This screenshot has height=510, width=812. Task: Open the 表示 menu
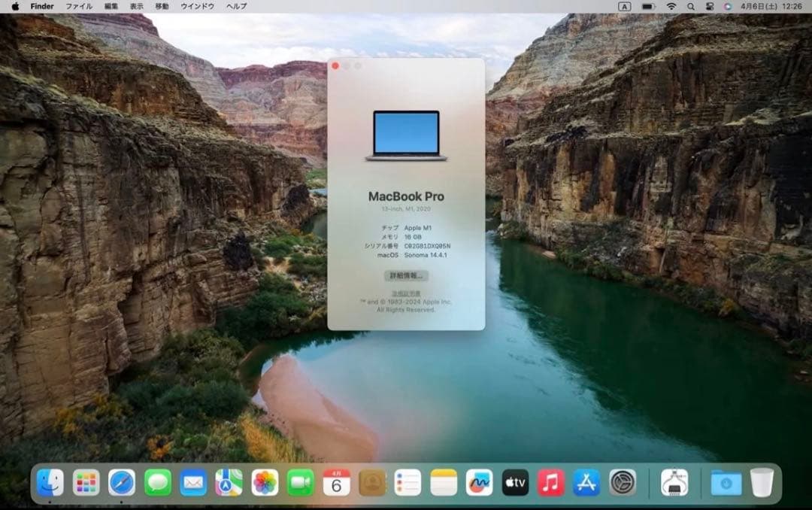[x=136, y=6]
